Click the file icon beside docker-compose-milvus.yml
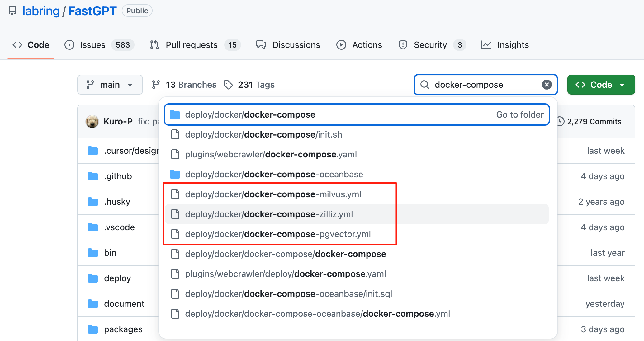The image size is (644, 341). [x=175, y=194]
